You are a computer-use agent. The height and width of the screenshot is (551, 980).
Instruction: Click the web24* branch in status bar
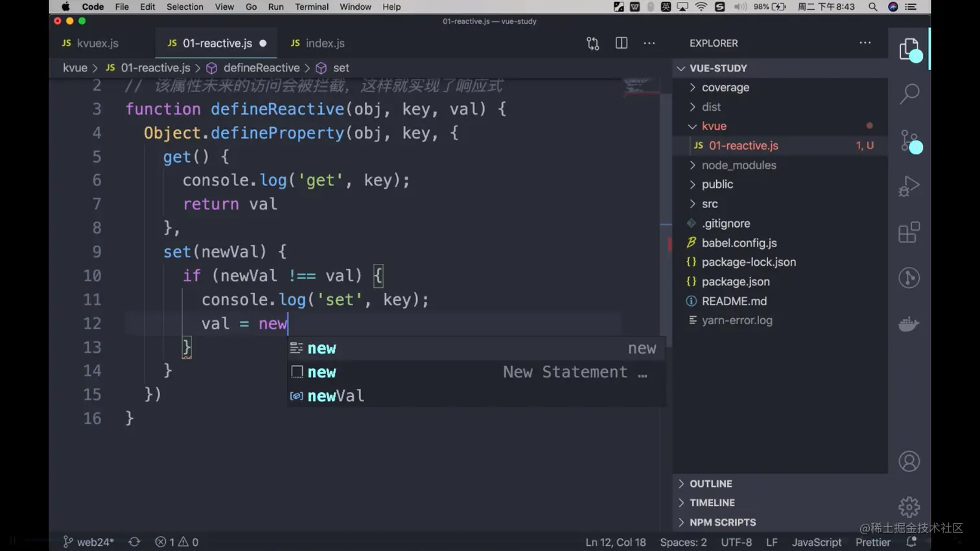coord(88,542)
